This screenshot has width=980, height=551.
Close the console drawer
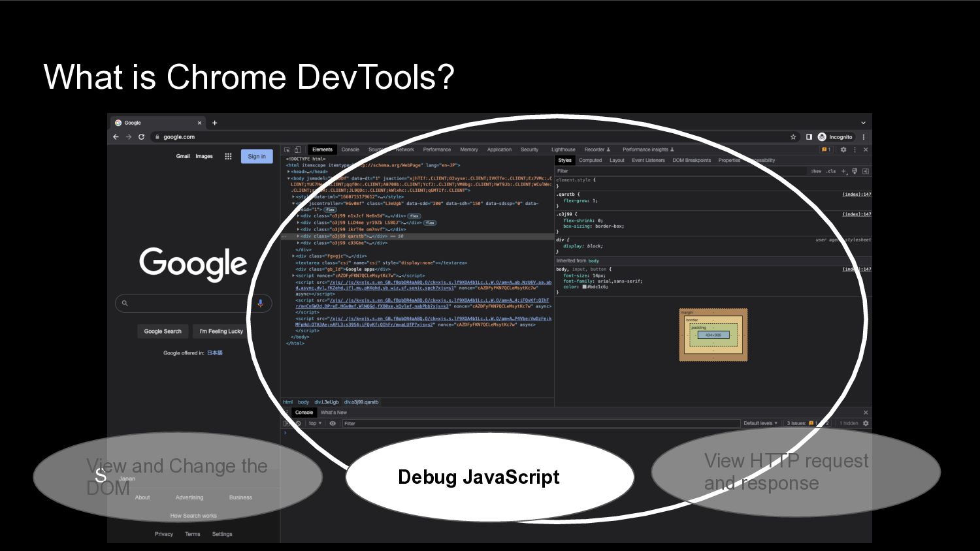866,413
